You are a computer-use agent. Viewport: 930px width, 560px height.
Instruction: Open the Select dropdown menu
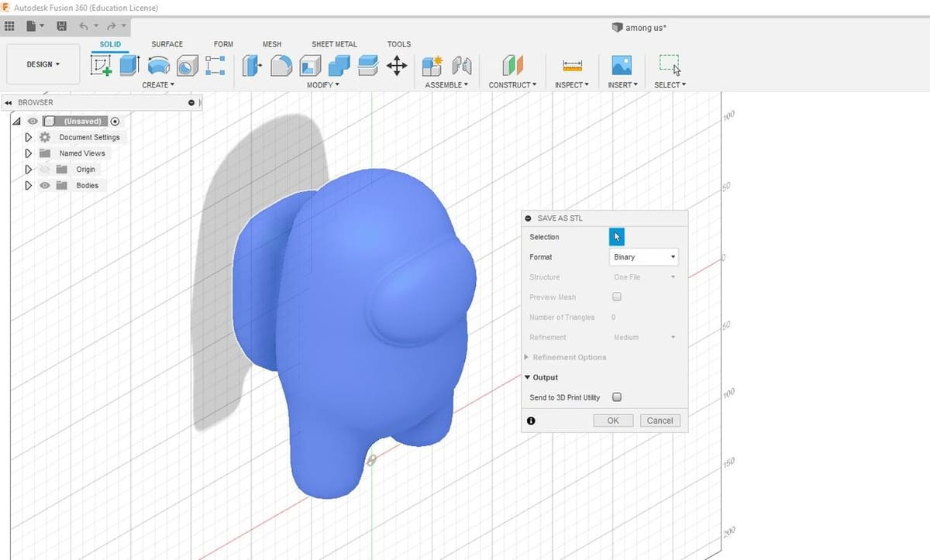pyautogui.click(x=670, y=85)
